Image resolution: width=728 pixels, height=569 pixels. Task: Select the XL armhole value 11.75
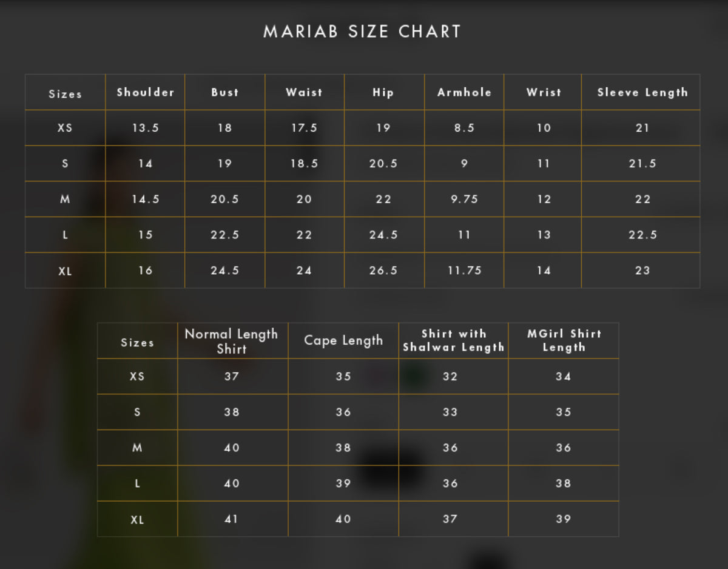pyautogui.click(x=464, y=271)
